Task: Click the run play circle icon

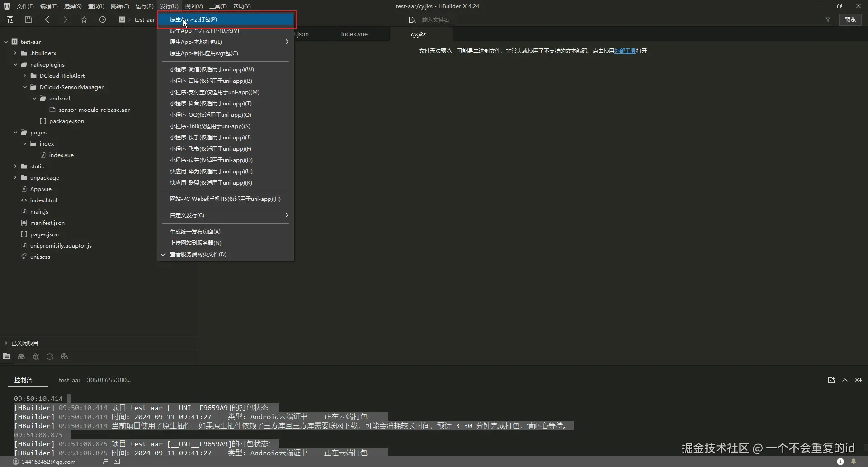Action: pos(103,19)
